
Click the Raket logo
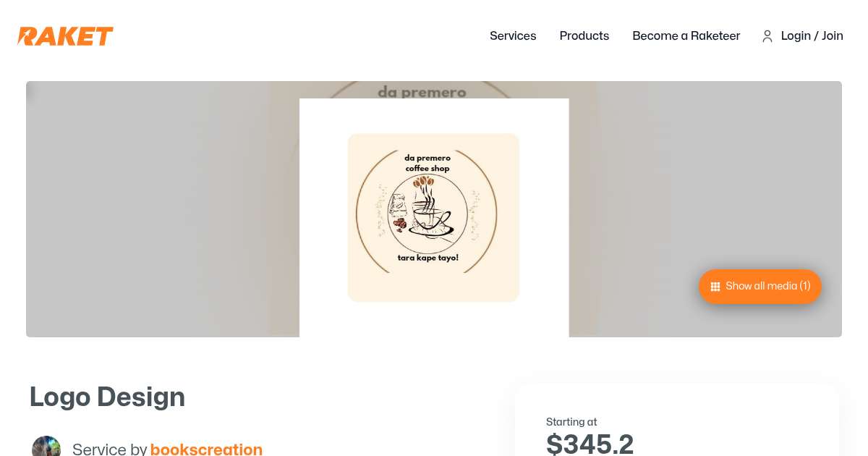pos(65,36)
